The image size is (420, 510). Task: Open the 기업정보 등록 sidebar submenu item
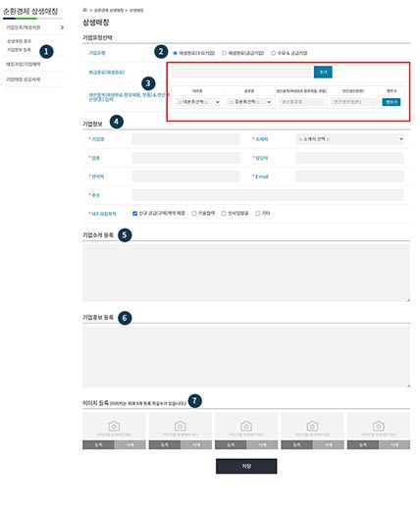[x=19, y=50]
